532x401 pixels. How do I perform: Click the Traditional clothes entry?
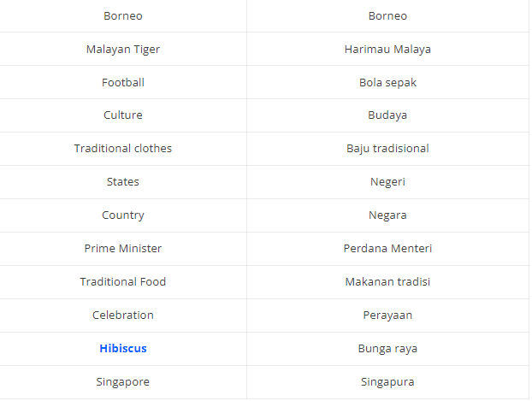(x=123, y=149)
